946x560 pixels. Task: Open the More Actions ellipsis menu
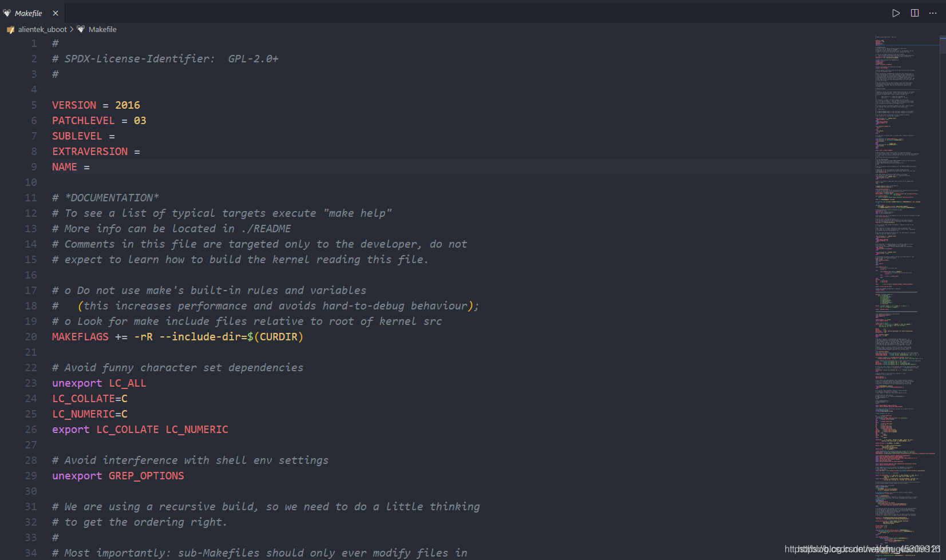pyautogui.click(x=933, y=13)
